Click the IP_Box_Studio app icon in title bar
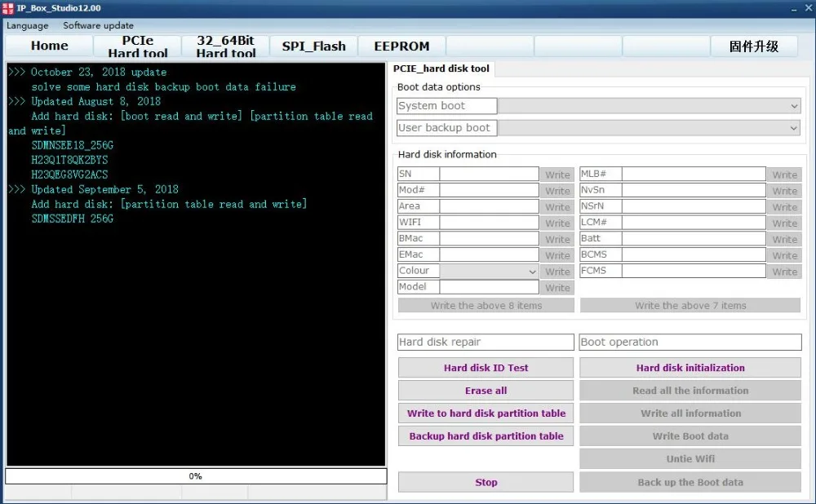The height and width of the screenshot is (504, 816). pos(8,8)
